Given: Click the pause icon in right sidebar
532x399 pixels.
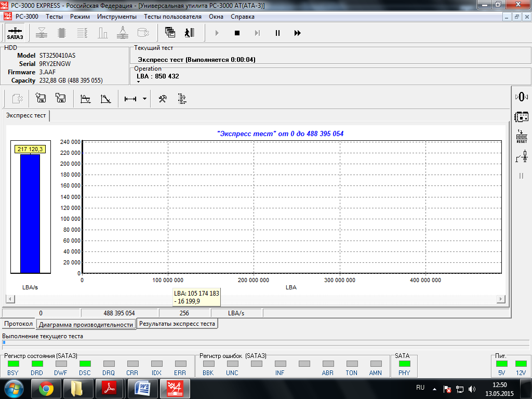Looking at the screenshot, I should point(522,176).
